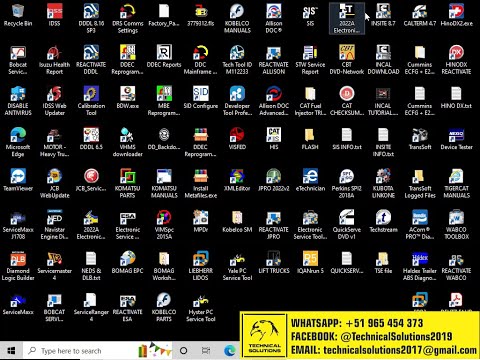Screen dimensions: 480x360
Task: Open HinoDX2.exe icon
Action: (x=456, y=16)
